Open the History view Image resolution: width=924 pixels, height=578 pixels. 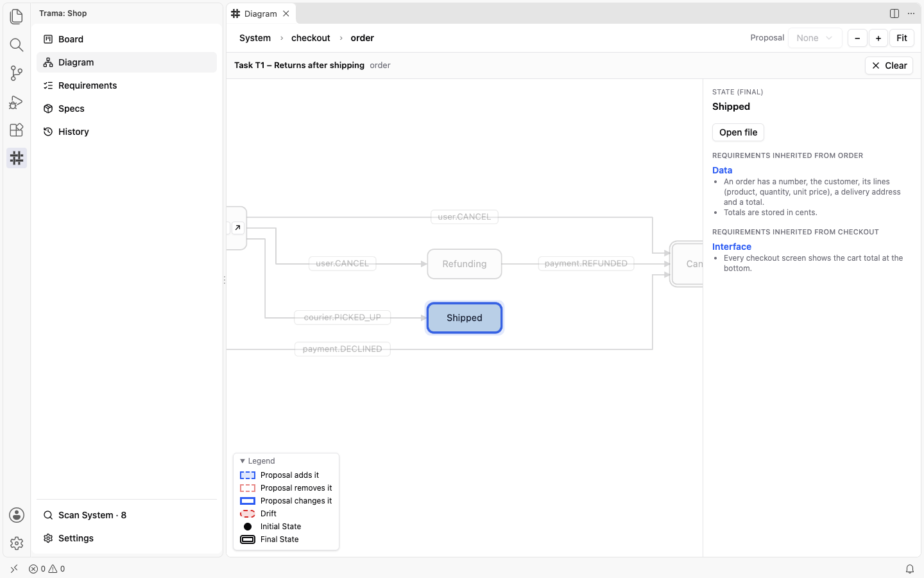click(x=127, y=132)
